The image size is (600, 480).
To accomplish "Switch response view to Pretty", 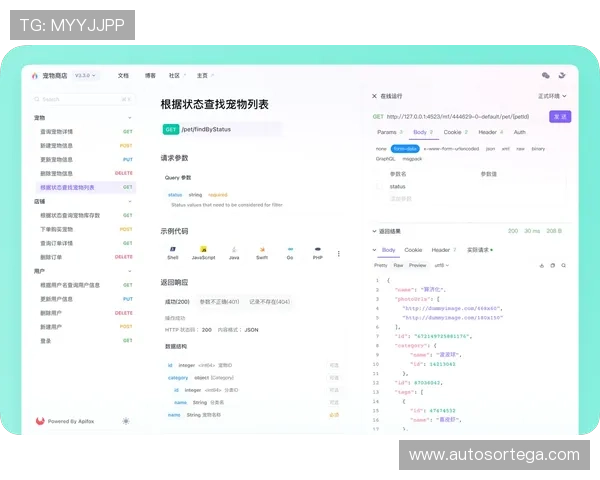I will pyautogui.click(x=381, y=265).
